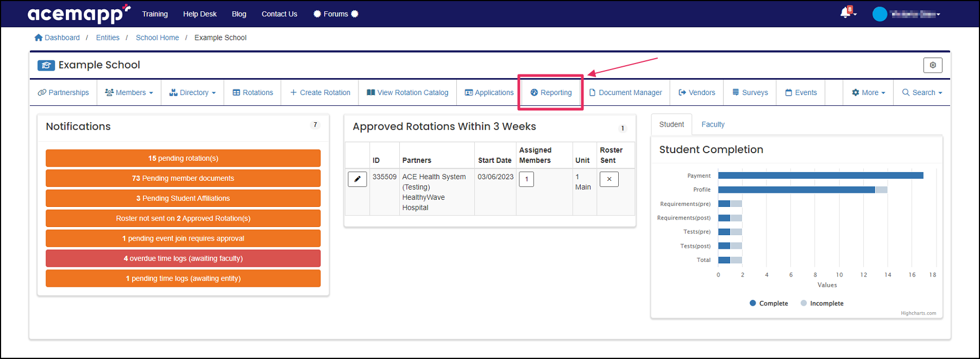Click the plus icon for Create Rotation
Viewport: 980px width, 359px height.
[293, 92]
